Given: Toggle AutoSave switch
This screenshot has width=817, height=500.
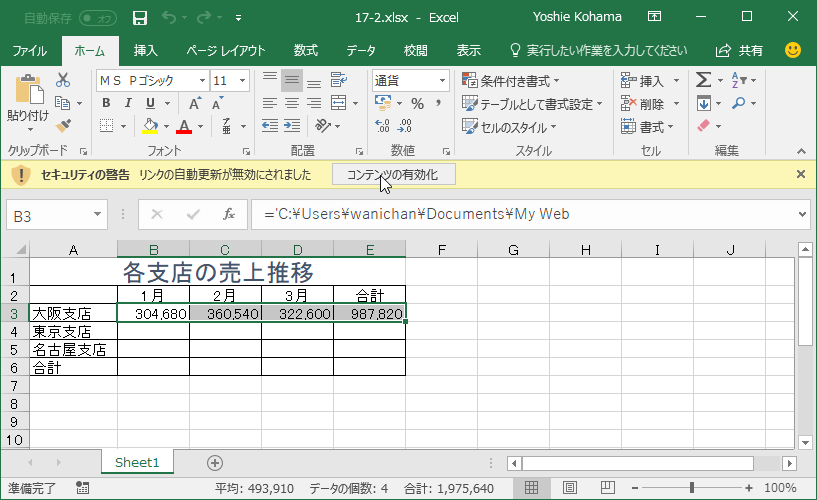Looking at the screenshot, I should point(98,18).
